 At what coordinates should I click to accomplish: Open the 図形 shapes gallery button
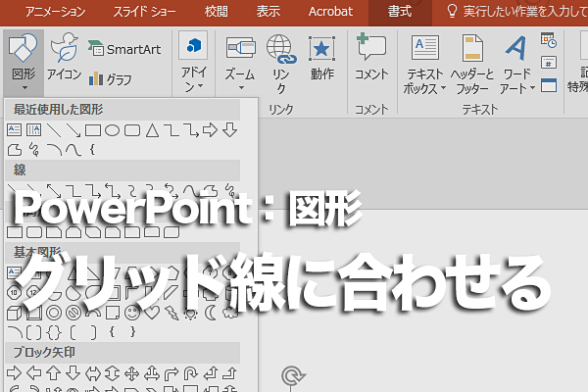24,63
